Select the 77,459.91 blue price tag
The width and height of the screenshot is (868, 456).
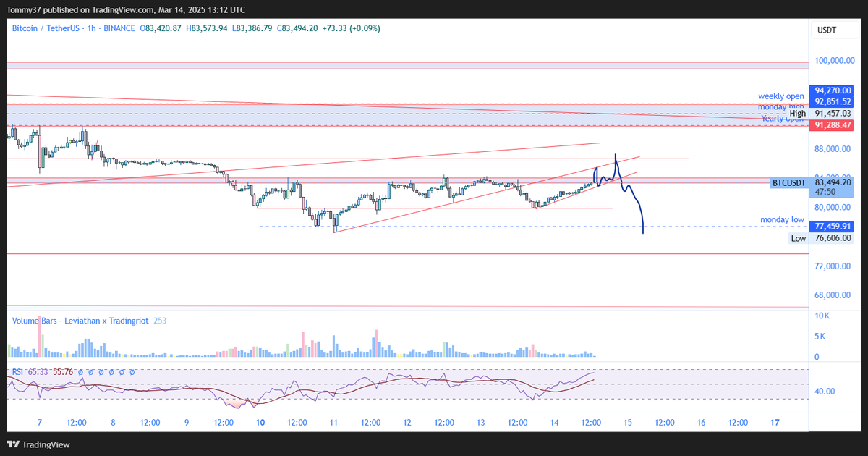[x=832, y=227]
